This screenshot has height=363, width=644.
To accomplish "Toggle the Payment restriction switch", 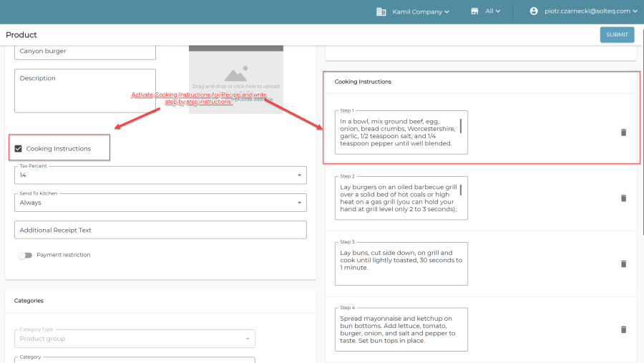I will pos(26,255).
